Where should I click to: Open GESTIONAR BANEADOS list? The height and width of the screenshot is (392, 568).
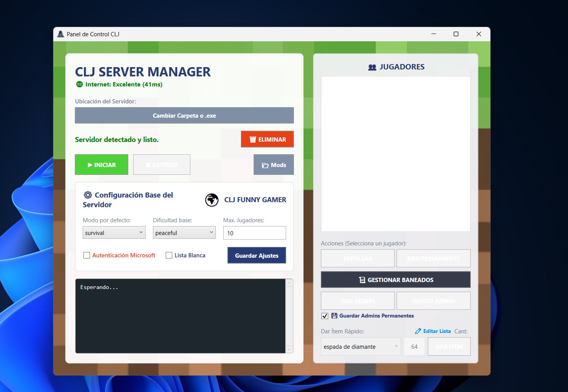click(396, 280)
